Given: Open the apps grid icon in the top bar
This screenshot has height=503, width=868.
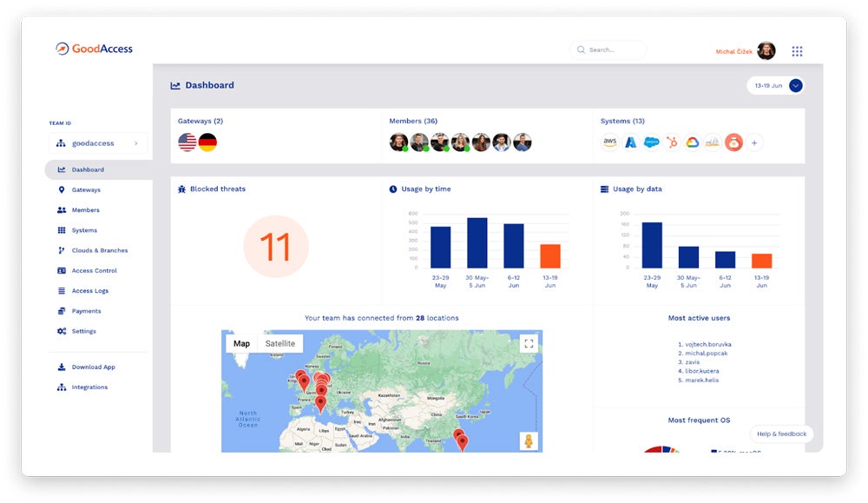Looking at the screenshot, I should [x=797, y=50].
